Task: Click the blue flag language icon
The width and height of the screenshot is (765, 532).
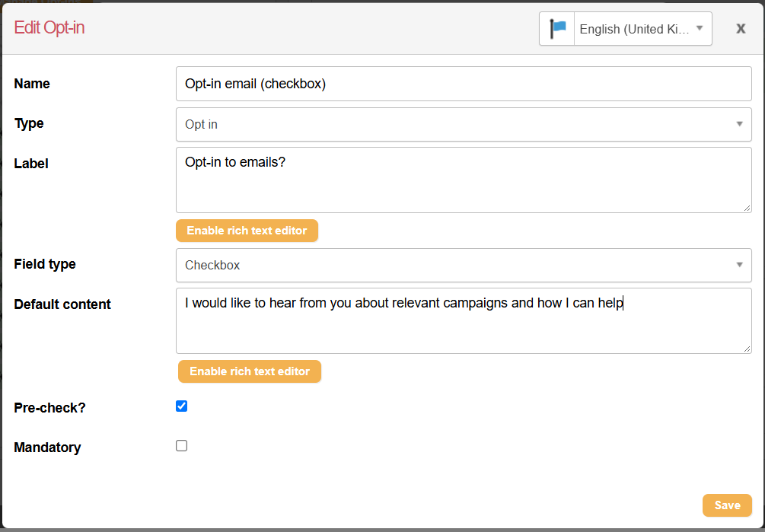Action: click(x=557, y=29)
